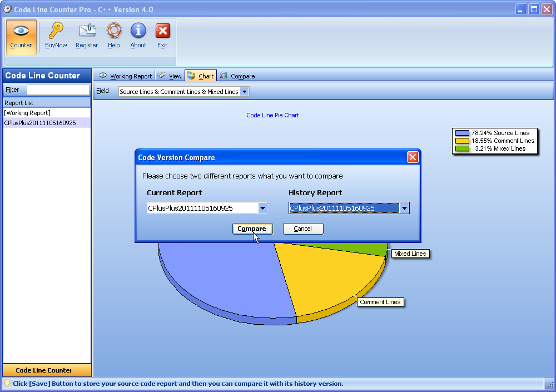
Task: Open the Register envelope icon
Action: (87, 31)
